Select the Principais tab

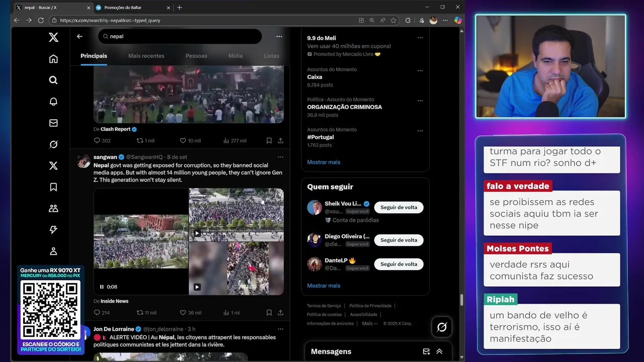click(x=94, y=56)
